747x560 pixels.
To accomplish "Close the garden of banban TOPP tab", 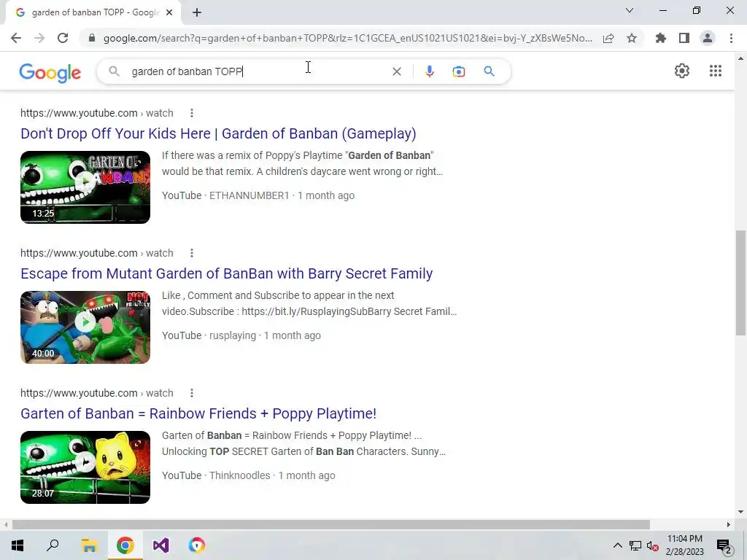I will tap(169, 13).
